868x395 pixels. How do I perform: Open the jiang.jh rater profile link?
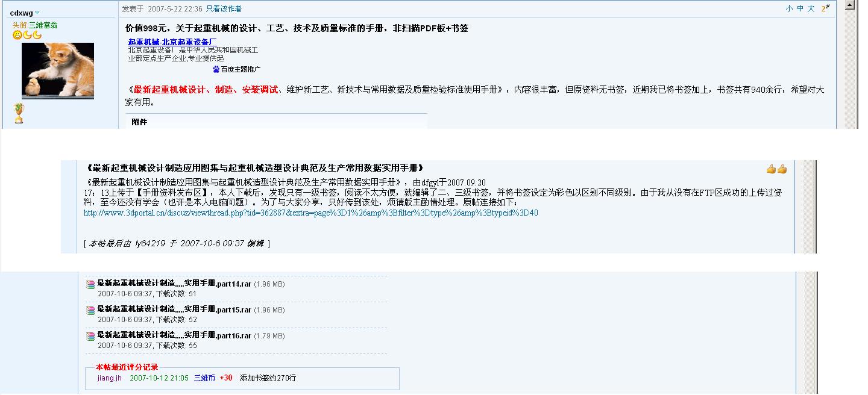click(x=110, y=378)
